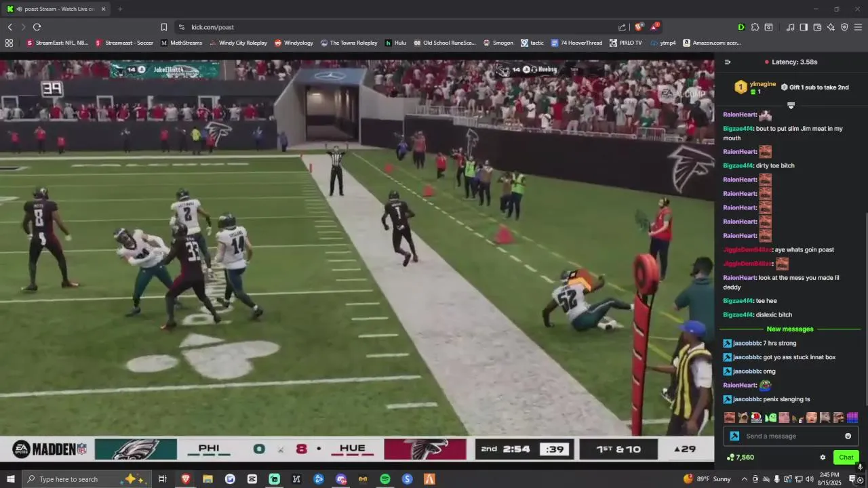Open the chat settings gear icon
This screenshot has height=488, width=868.
823,457
